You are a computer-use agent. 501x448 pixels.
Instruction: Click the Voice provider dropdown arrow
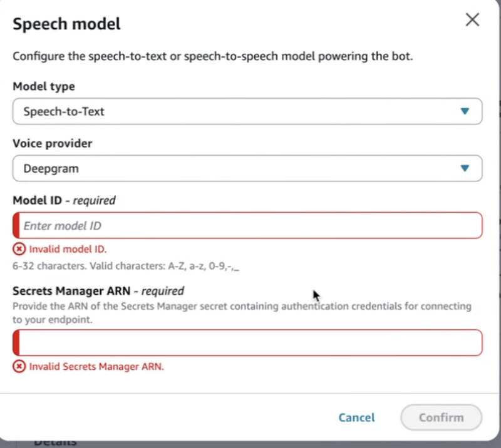pos(465,168)
